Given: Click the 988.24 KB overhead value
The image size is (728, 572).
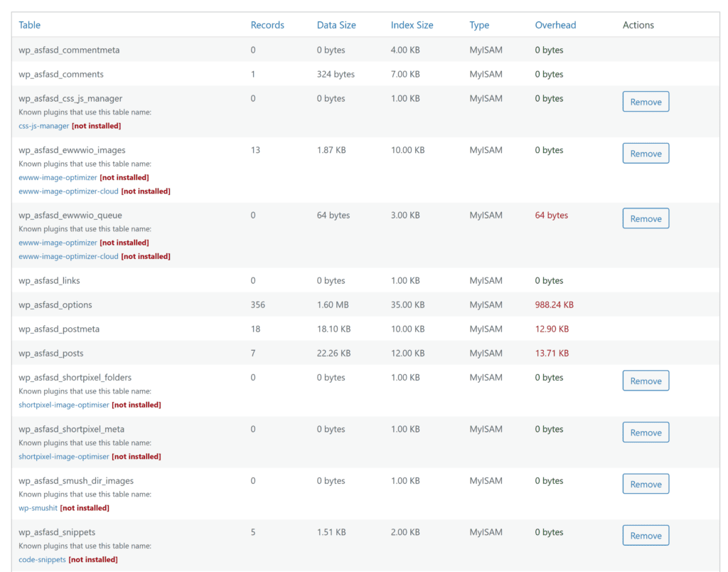Looking at the screenshot, I should (554, 304).
